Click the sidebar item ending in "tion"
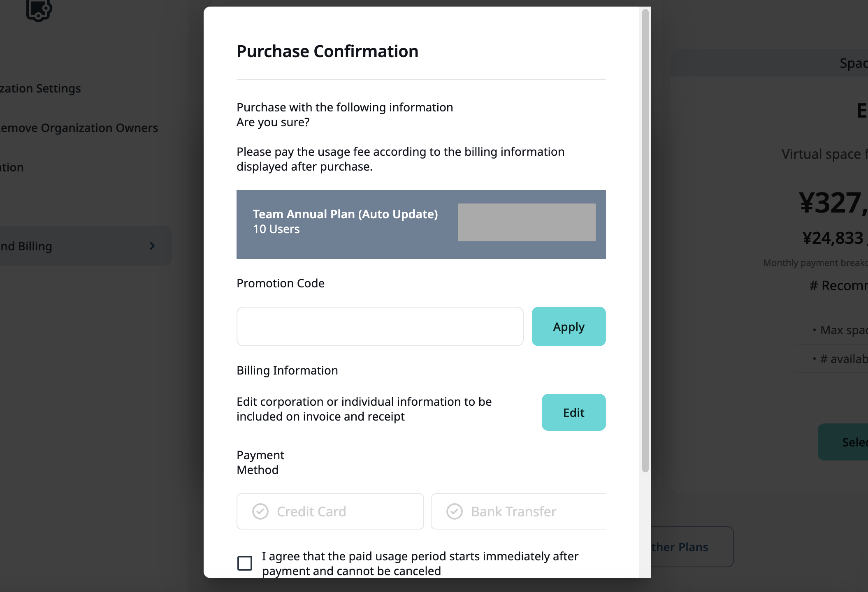Screen dimensions: 868x592 12,167
